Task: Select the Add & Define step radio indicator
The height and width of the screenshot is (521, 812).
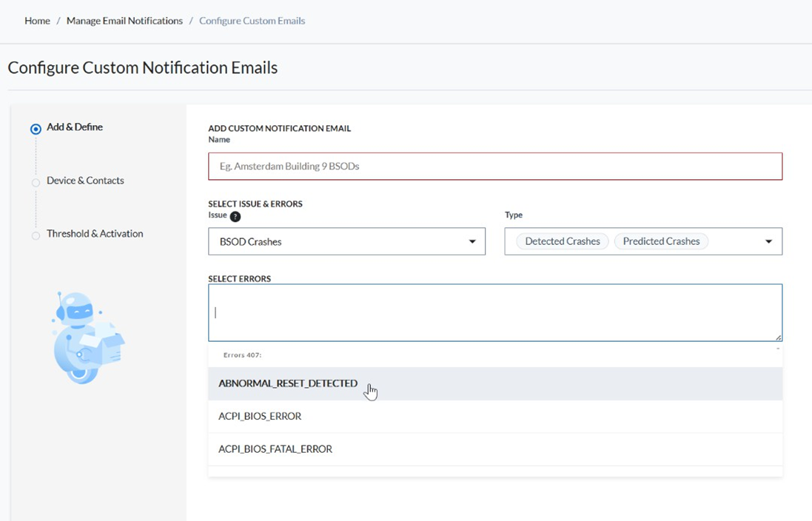Action: pos(36,129)
